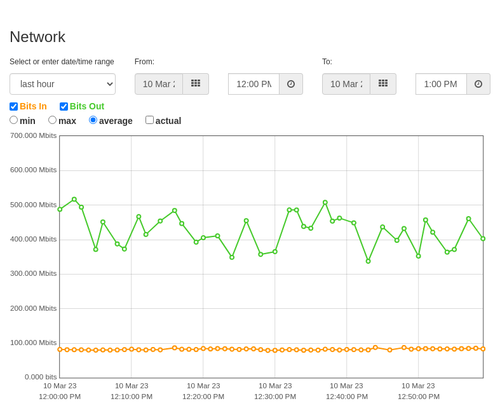Select the min radio button
500x403 pixels.
pos(14,120)
